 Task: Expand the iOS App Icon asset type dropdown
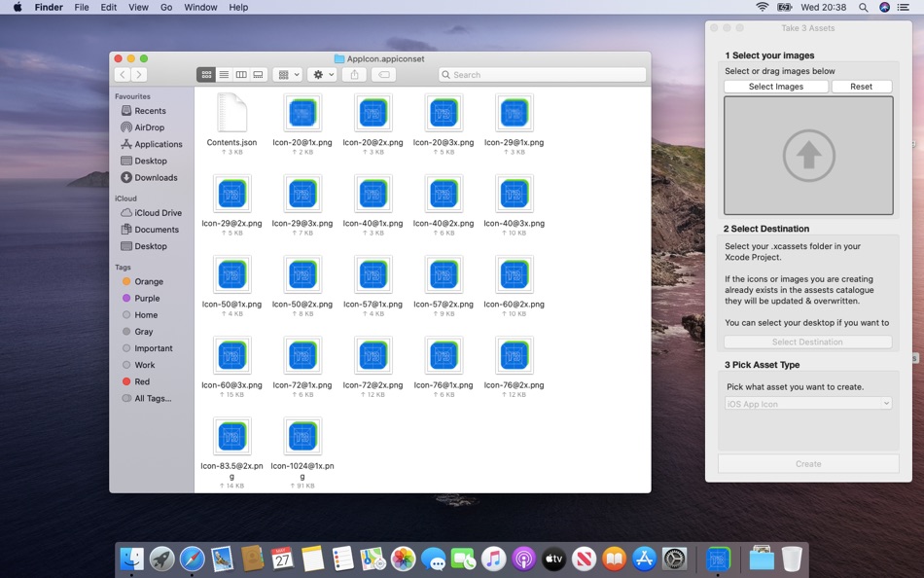pyautogui.click(x=807, y=404)
